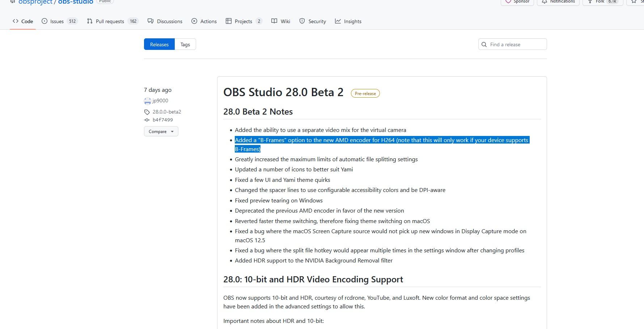This screenshot has width=644, height=329.
Task: Click the Projects count badge 2
Action: [259, 21]
